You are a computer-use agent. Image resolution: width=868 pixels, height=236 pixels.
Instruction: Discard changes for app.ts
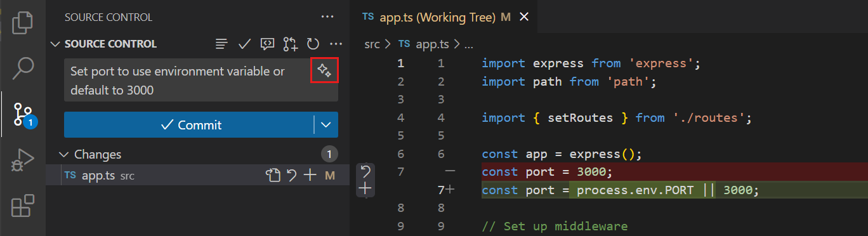[x=291, y=176]
